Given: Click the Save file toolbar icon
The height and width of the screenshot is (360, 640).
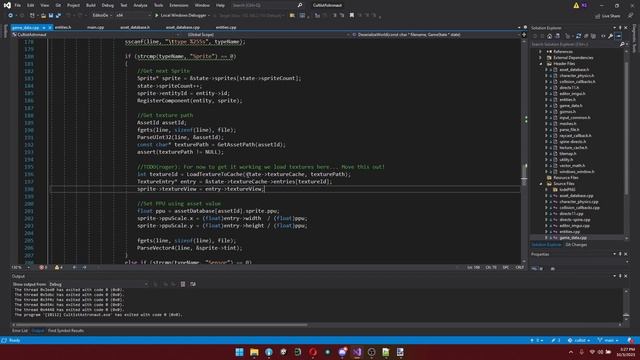Looking at the screenshot, I should point(51,16).
